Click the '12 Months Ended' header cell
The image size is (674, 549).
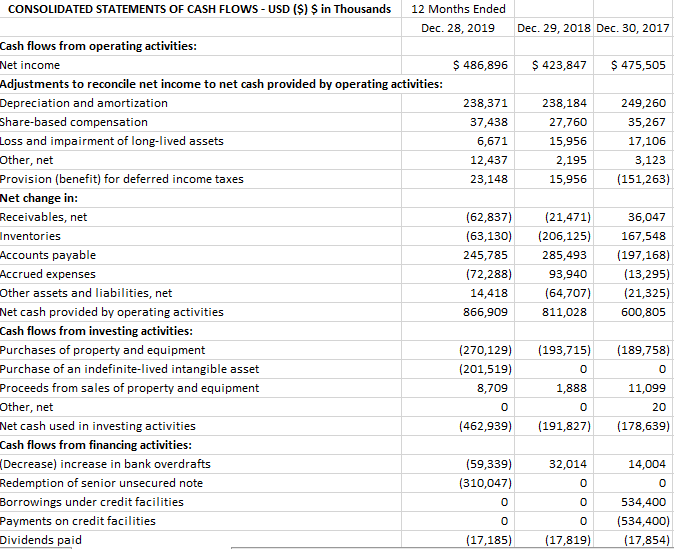pos(458,9)
